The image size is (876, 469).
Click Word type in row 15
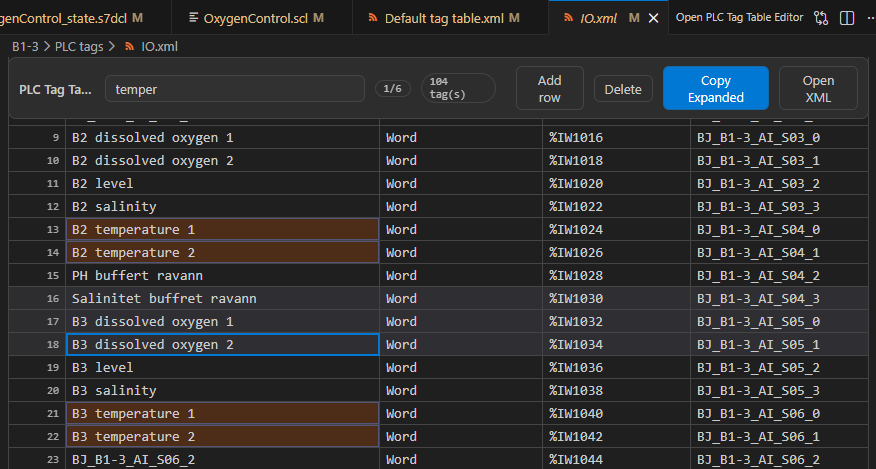(401, 276)
